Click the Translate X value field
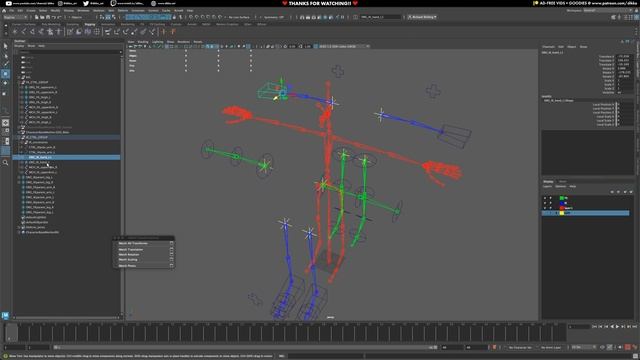This screenshot has height=360, width=640. pos(624,56)
